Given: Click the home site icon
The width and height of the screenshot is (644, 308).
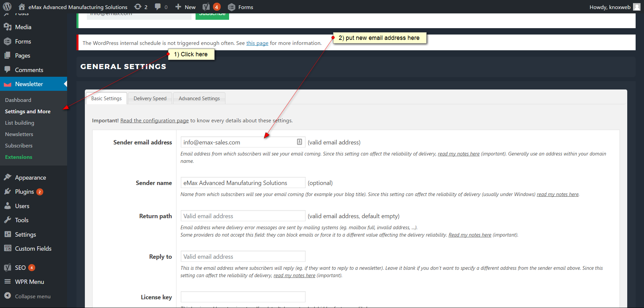Looking at the screenshot, I should (22, 7).
